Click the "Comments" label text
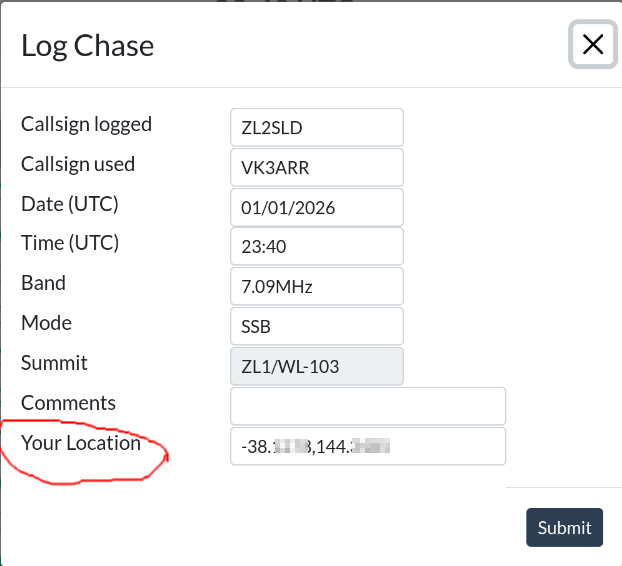Viewport: 622px width, 566px height. pyautogui.click(x=68, y=403)
